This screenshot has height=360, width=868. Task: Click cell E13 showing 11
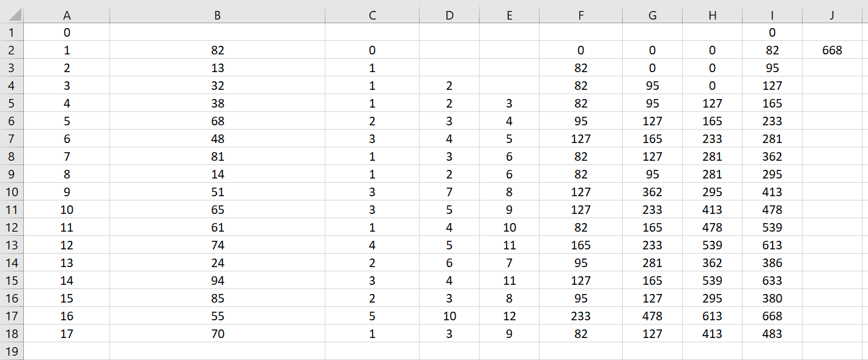[509, 245]
